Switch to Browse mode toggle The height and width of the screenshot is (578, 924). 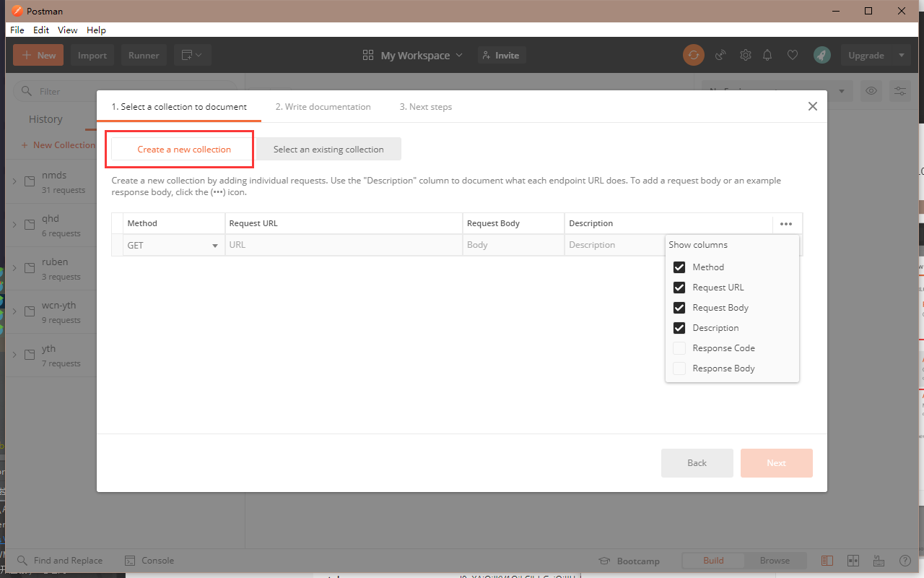775,561
